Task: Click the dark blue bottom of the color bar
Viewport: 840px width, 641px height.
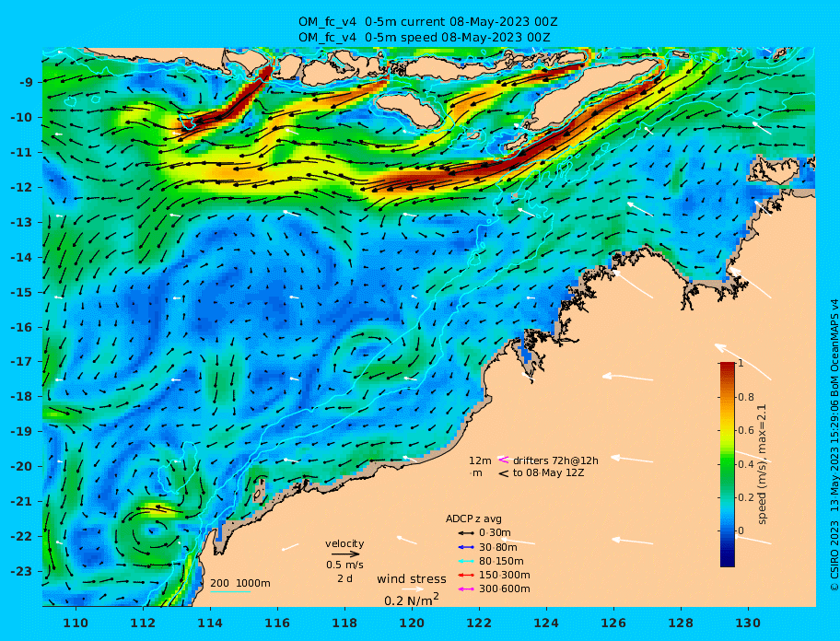Action: (728, 563)
